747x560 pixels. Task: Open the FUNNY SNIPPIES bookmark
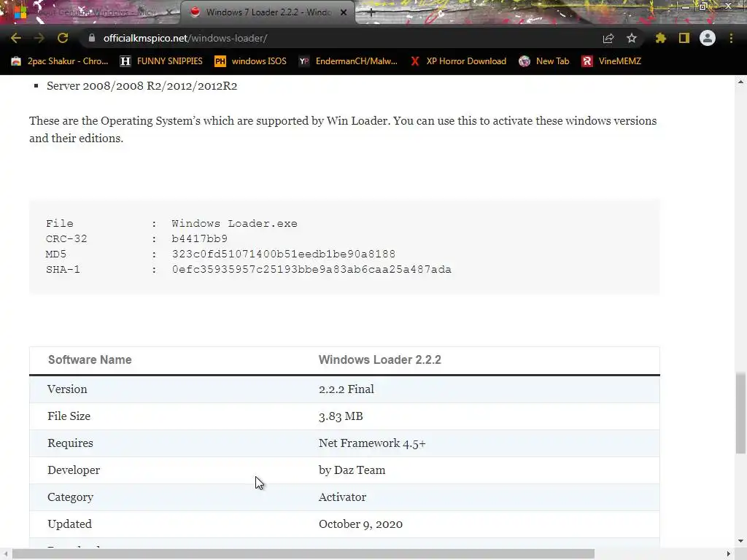coord(161,61)
